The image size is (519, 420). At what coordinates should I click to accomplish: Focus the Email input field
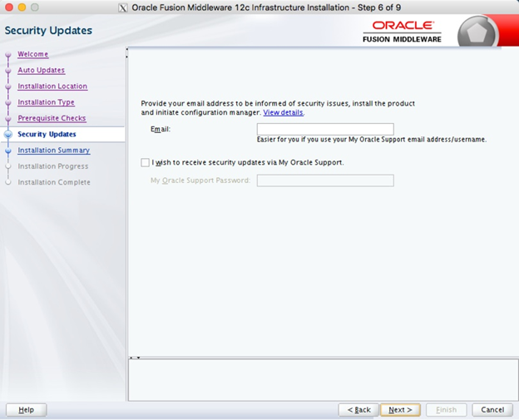point(325,130)
